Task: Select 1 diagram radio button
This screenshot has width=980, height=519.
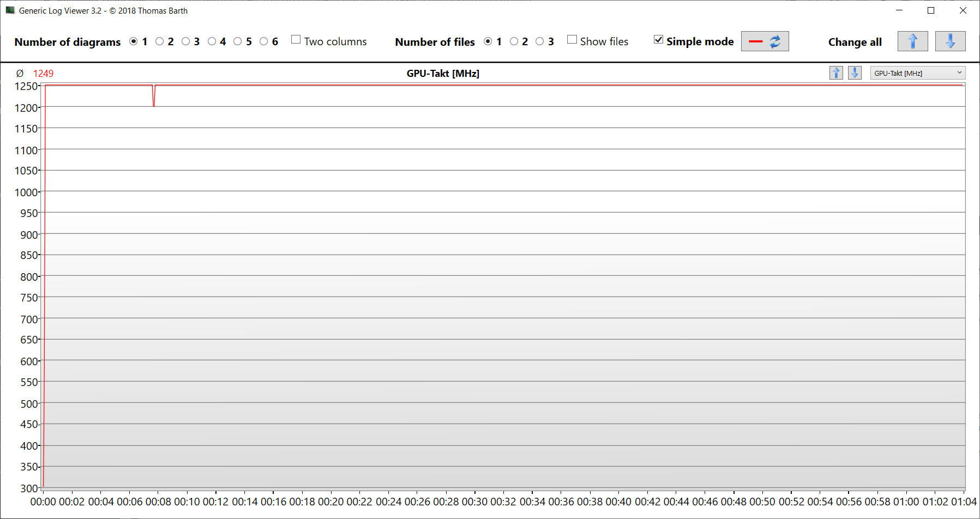Action: point(134,41)
